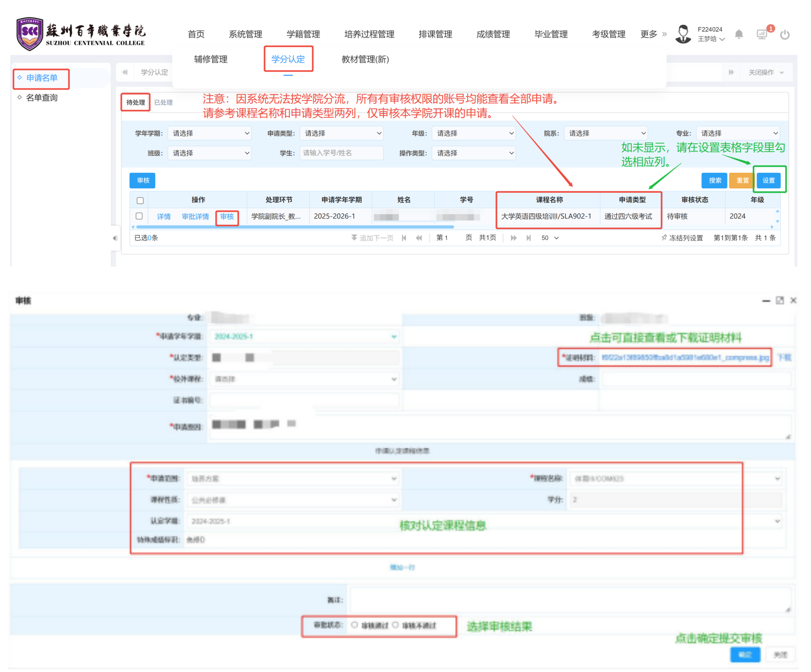Click the notification bell icon
This screenshot has width=811, height=672.
click(739, 34)
